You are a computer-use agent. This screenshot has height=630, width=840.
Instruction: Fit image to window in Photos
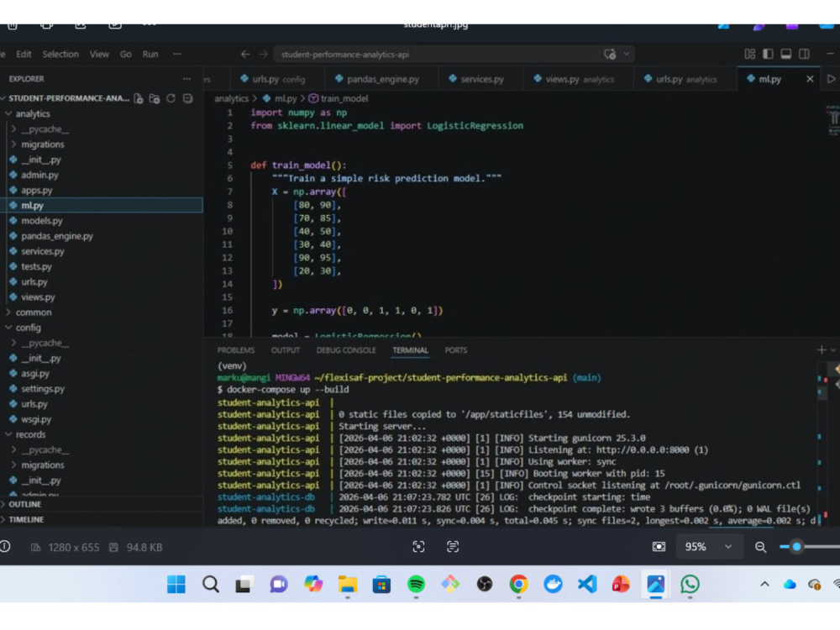659,547
